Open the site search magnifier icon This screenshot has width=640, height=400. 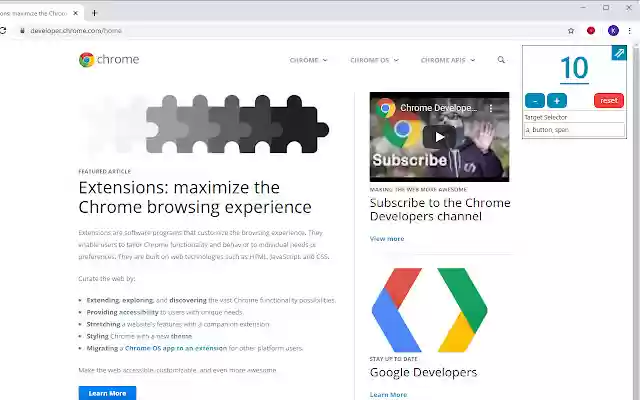click(501, 60)
